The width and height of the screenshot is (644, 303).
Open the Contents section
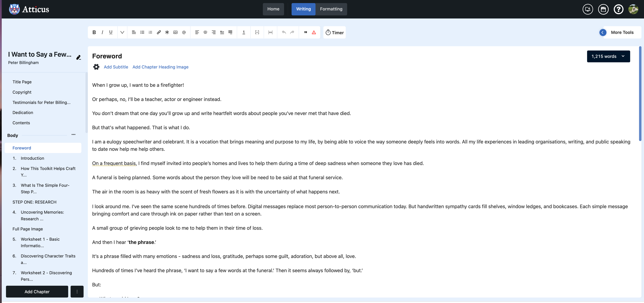(21, 123)
